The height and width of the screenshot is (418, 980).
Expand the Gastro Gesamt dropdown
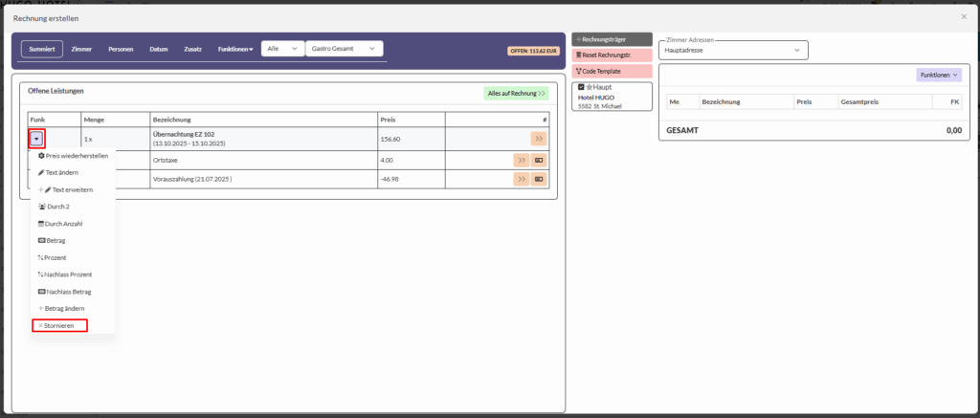[344, 48]
